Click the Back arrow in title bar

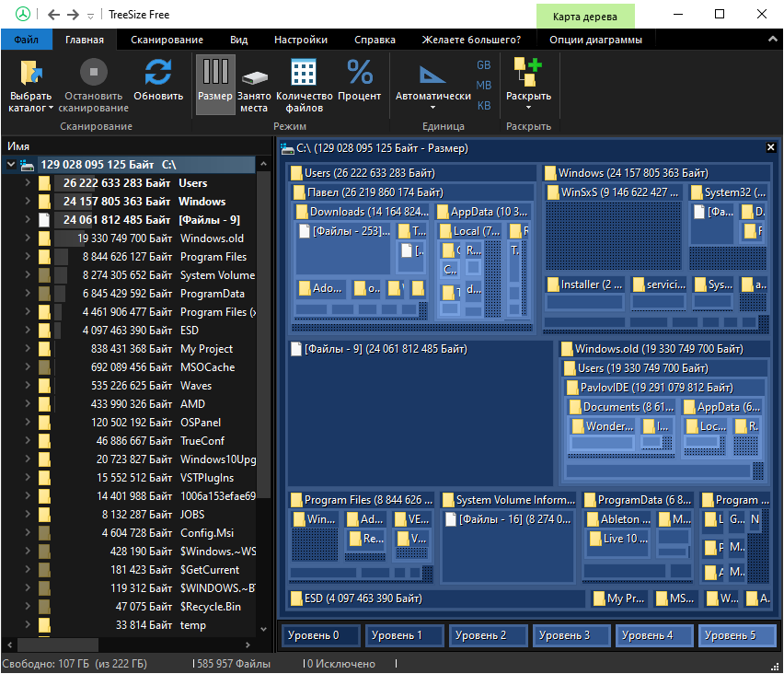[x=54, y=15]
